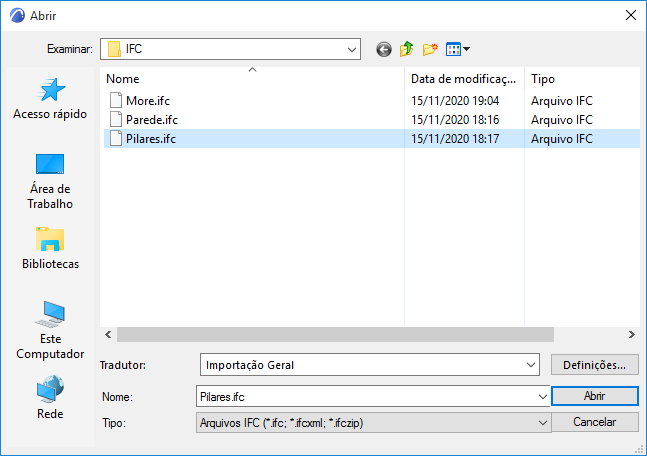This screenshot has width=647, height=456.
Task: Go up one folder level
Action: click(406, 49)
